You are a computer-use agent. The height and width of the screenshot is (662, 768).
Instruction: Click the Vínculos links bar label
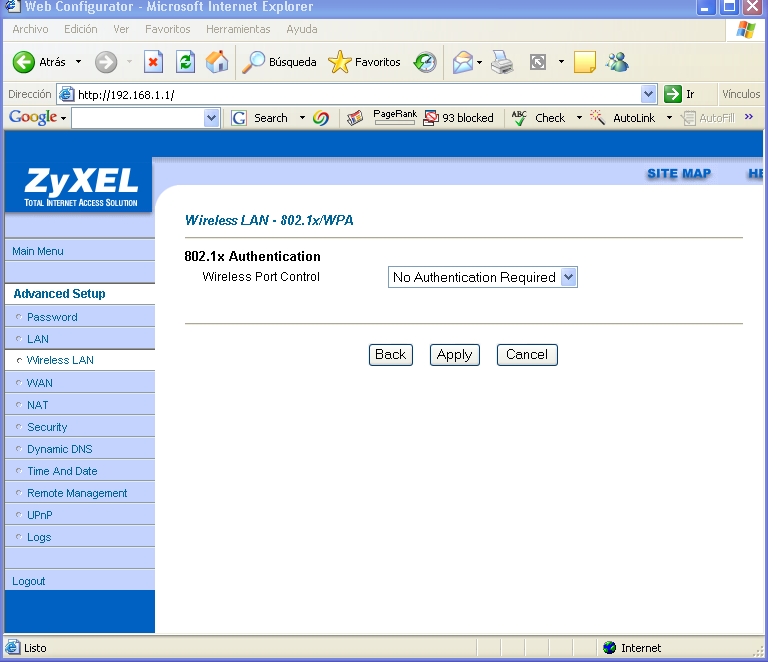point(741,94)
